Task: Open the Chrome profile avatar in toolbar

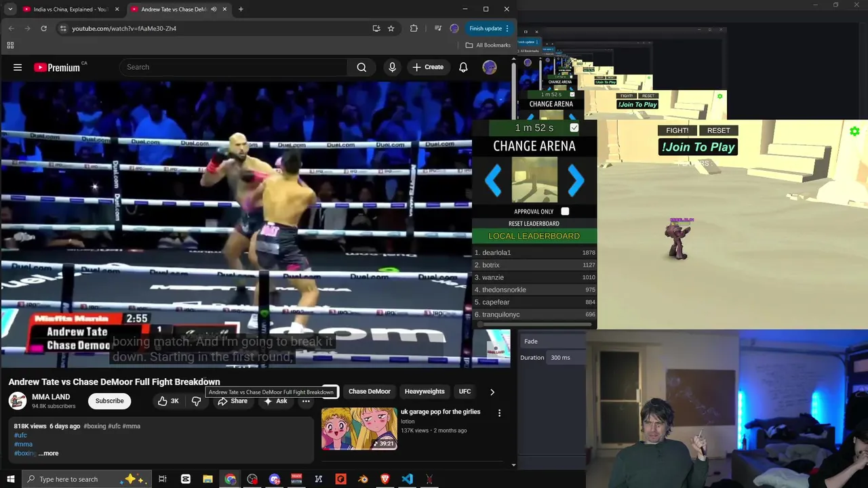Action: point(454,28)
